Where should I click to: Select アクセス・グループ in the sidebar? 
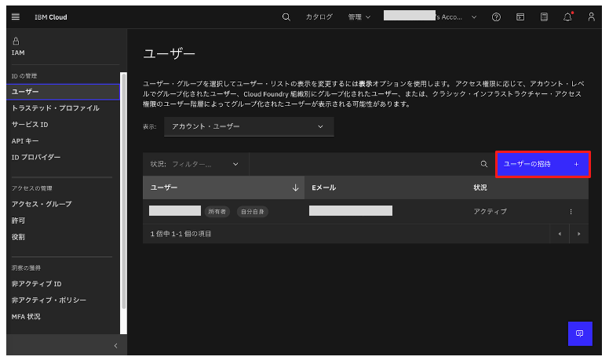pos(42,204)
